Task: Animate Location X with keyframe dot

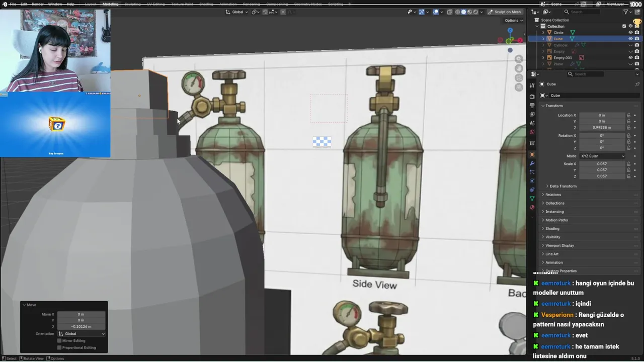Action: pyautogui.click(x=635, y=115)
